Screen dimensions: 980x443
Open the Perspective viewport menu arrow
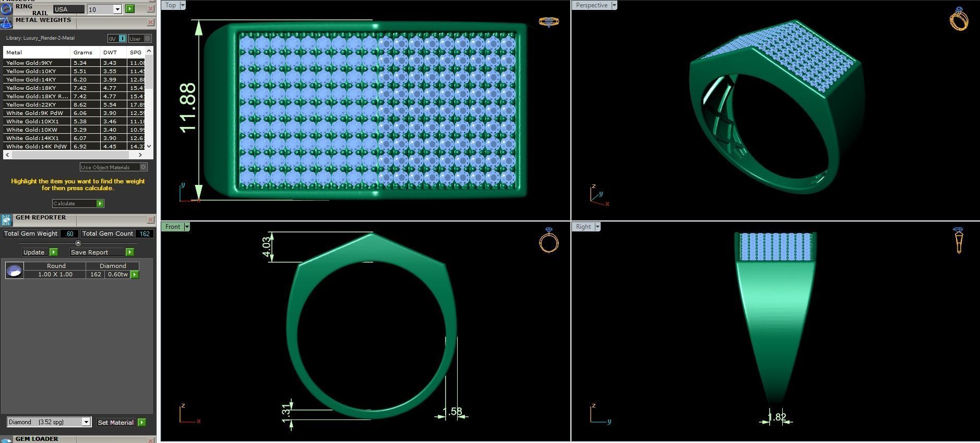pos(614,5)
